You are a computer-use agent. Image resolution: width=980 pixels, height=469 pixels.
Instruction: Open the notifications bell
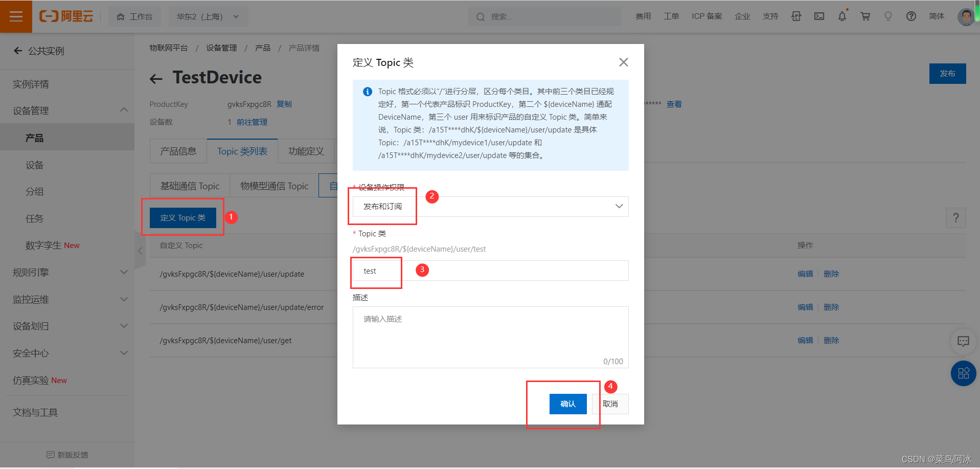pos(842,16)
